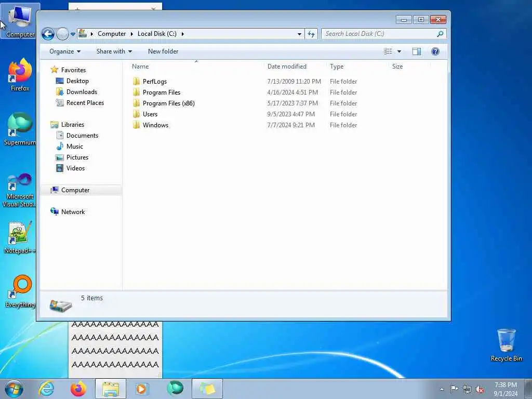Open Windows Media Player from taskbar
532x399 pixels.
pyautogui.click(x=142, y=389)
